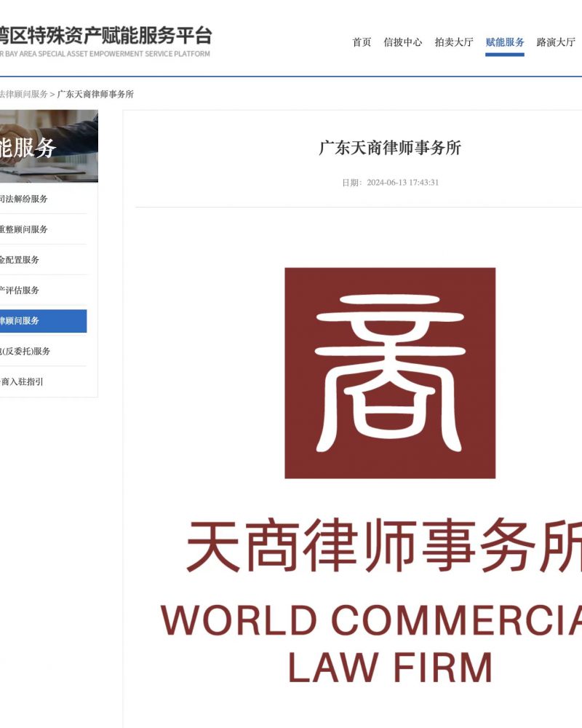
Task: Open 重整顾问服务 in the sidebar
Action: (24, 229)
